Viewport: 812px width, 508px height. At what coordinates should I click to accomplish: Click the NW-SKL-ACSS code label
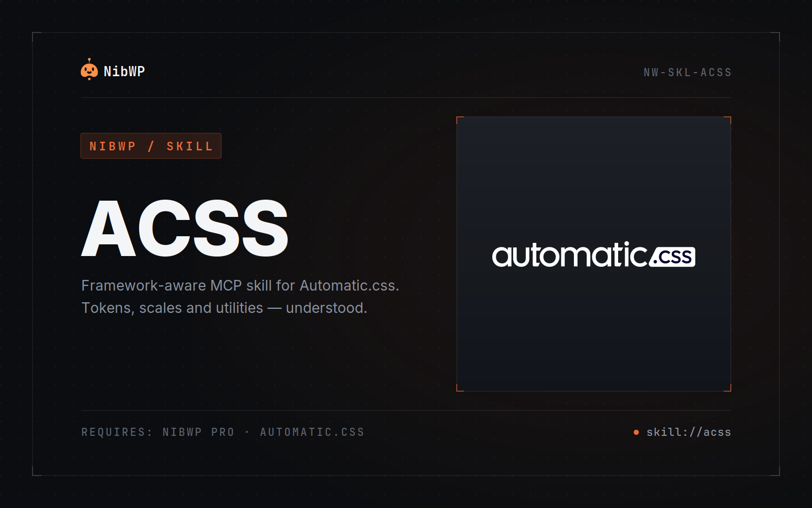point(688,73)
